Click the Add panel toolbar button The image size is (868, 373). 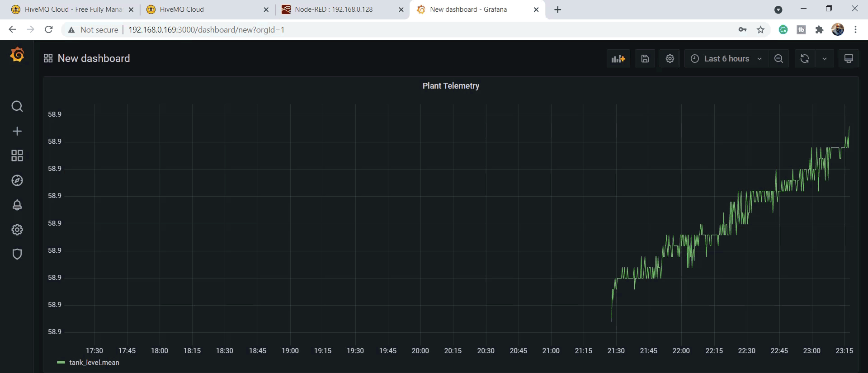pyautogui.click(x=618, y=59)
